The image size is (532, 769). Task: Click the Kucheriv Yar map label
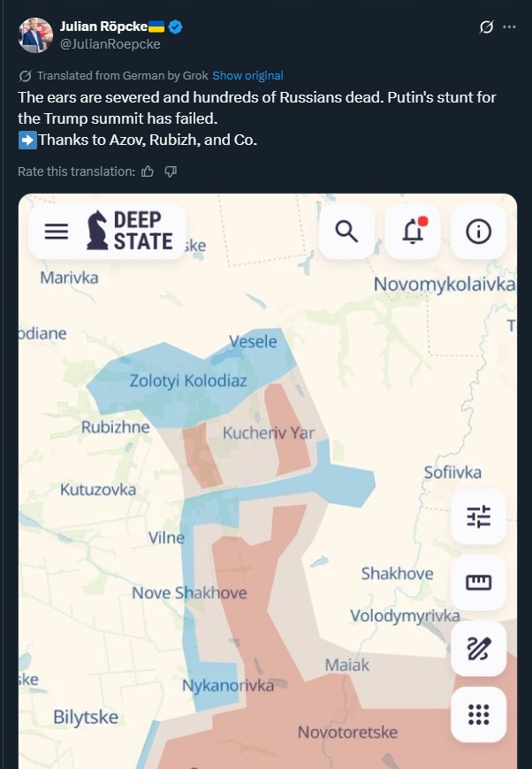point(269,433)
